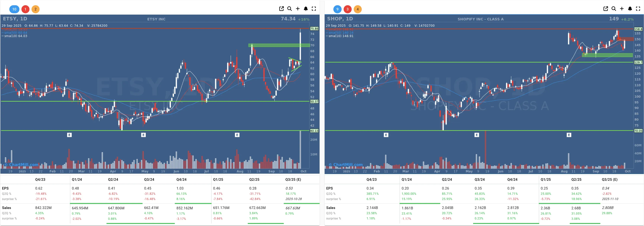Click ETSY earnings date 2025-10-28
Viewport: 644px width, 226px height.
pos(293,199)
